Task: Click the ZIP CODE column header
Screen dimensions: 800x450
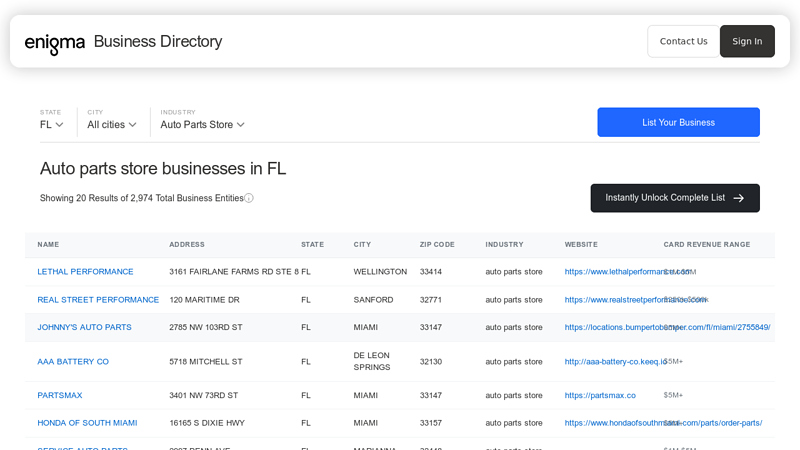Action: click(x=437, y=244)
